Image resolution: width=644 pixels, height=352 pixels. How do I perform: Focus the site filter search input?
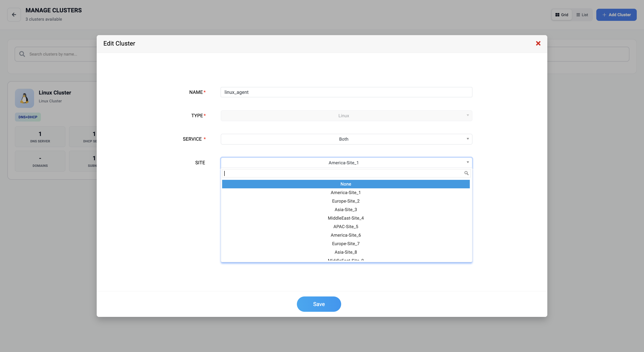click(342, 173)
